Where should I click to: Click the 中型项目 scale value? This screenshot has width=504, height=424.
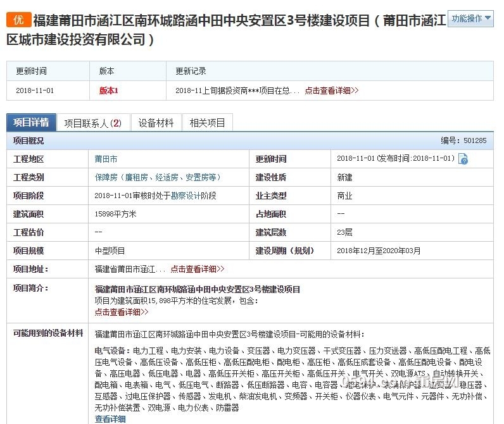tap(110, 251)
